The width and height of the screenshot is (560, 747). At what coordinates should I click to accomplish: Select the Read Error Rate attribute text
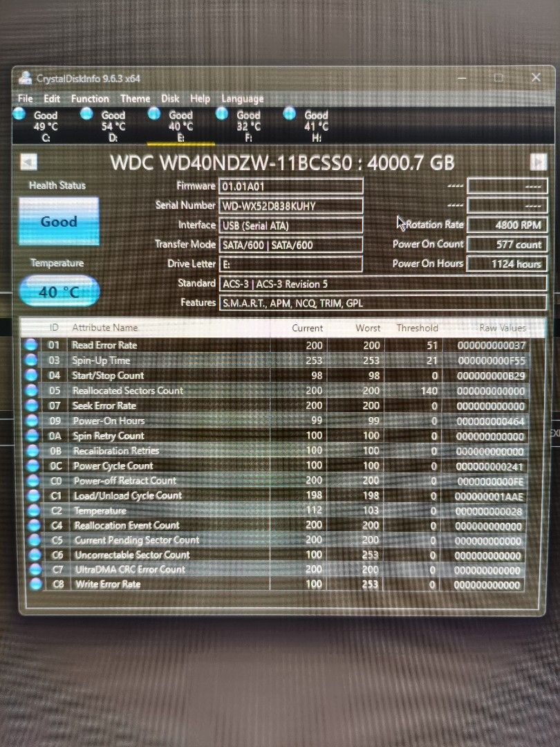[x=104, y=345]
